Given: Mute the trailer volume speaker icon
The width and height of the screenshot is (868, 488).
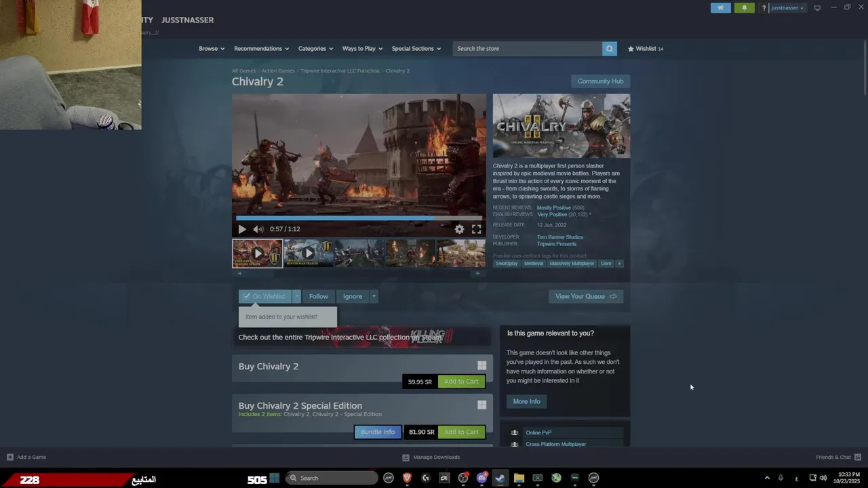Looking at the screenshot, I should (258, 229).
